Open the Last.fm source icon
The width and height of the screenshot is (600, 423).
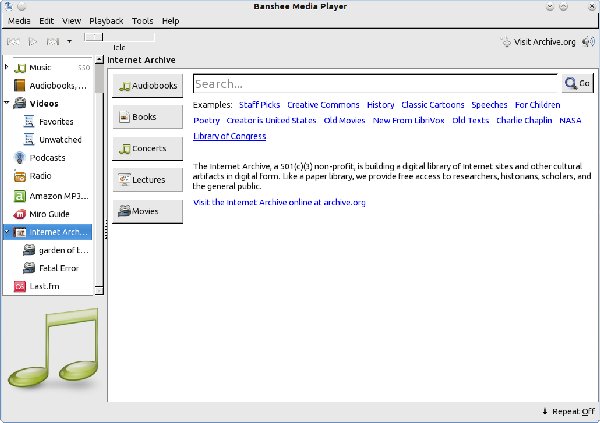[x=20, y=286]
